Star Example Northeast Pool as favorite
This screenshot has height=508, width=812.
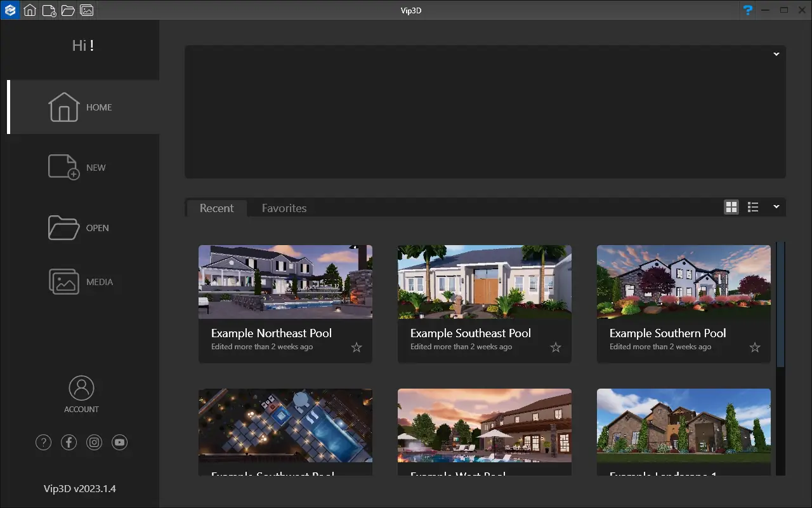[356, 347]
